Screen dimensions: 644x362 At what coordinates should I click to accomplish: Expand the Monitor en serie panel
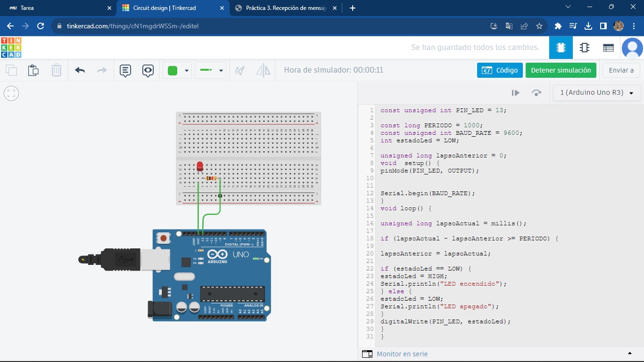(x=629, y=354)
